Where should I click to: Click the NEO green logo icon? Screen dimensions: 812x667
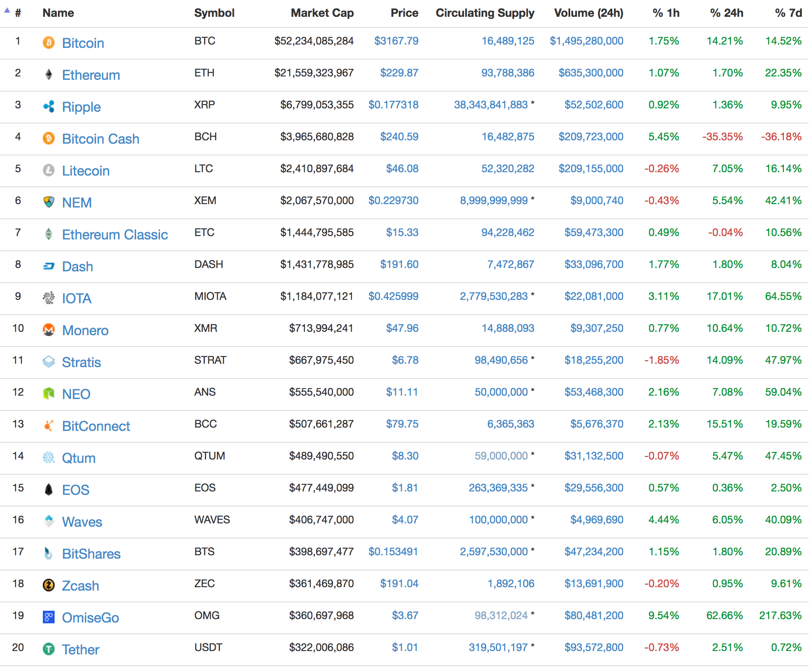[x=49, y=394]
